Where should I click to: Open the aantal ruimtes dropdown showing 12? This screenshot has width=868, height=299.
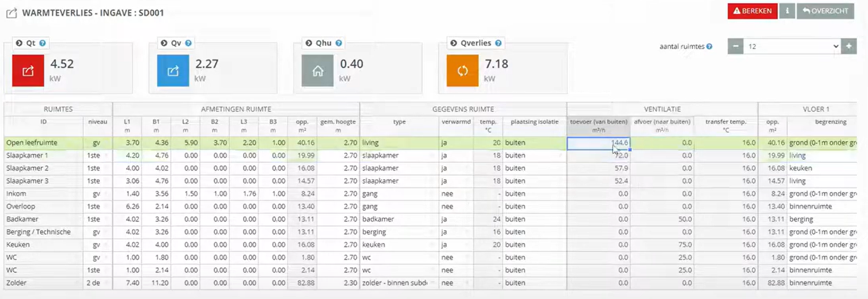(x=792, y=46)
